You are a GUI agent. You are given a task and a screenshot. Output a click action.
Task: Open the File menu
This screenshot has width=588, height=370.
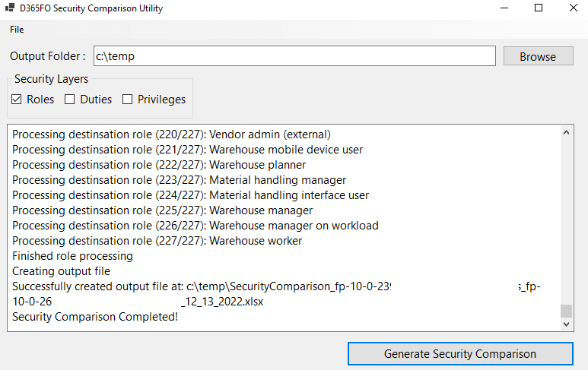click(17, 30)
